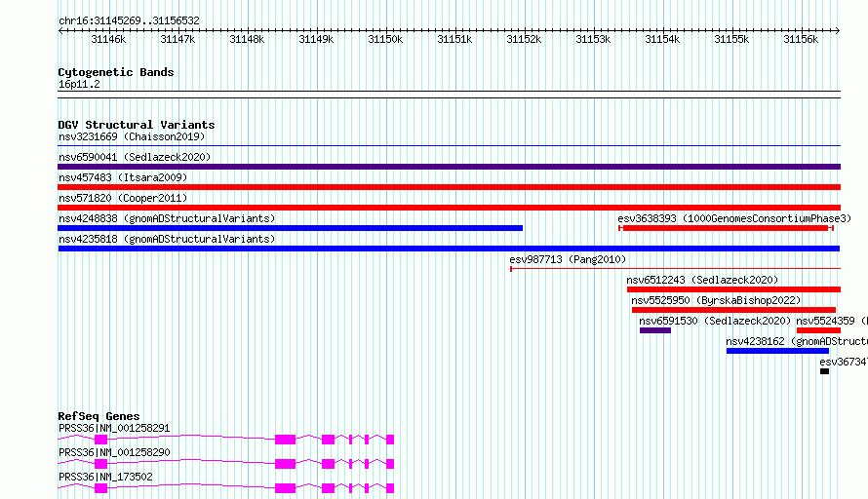Click the 31156k ruler tick label

pyautogui.click(x=801, y=39)
